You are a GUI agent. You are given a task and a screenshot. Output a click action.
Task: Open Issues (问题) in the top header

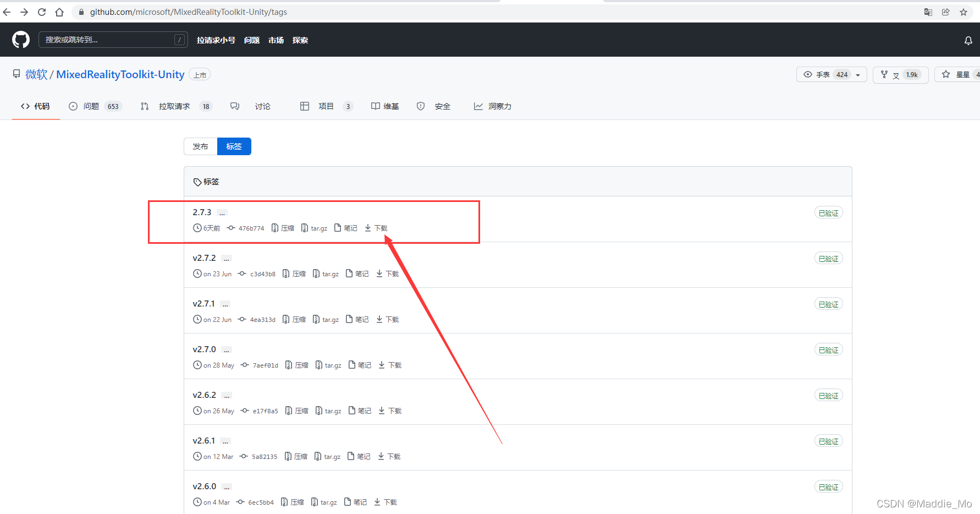tap(252, 40)
